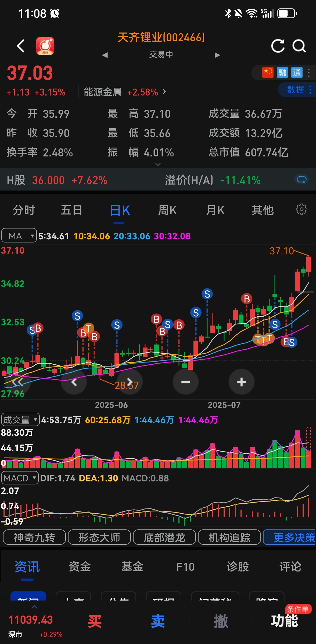Tap the 37.10 high price label
The height and width of the screenshot is (644, 316).
(282, 251)
